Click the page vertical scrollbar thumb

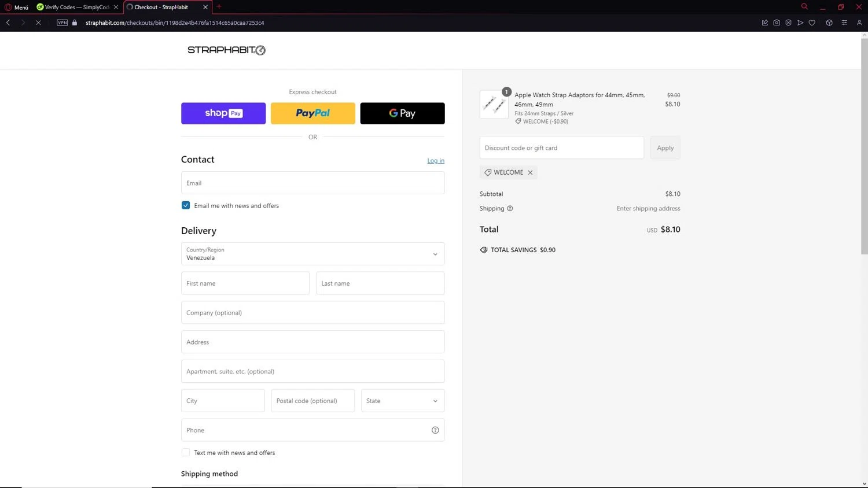coord(865,147)
